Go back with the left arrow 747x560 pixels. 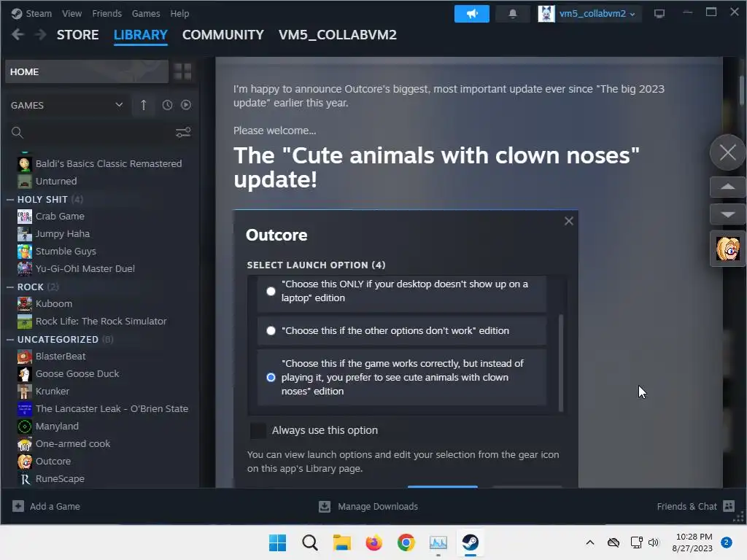pyautogui.click(x=18, y=34)
